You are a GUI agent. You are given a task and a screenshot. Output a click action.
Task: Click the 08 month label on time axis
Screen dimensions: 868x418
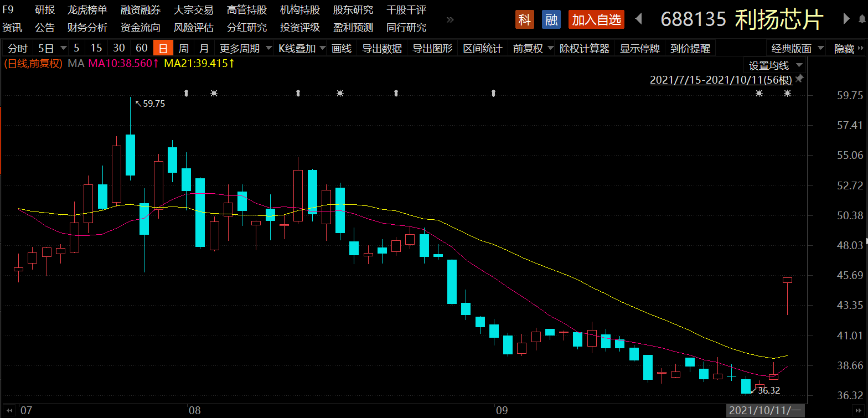[194, 411]
